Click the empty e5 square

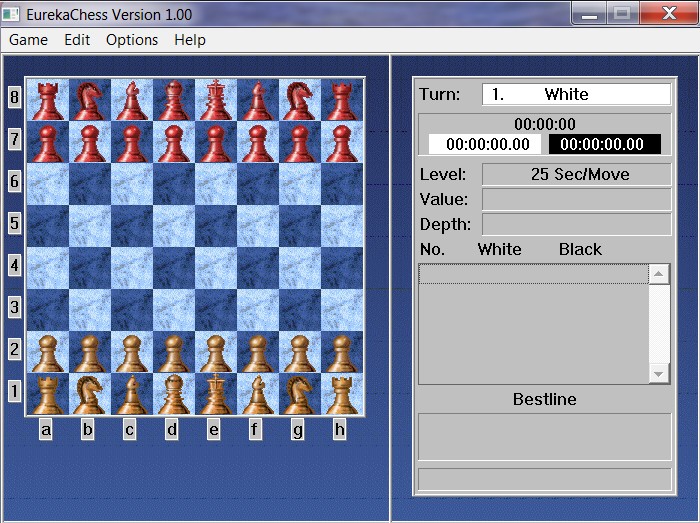pos(216,226)
